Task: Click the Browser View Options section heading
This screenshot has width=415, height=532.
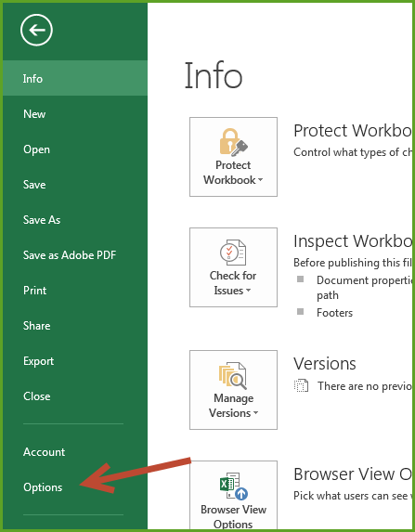Action: pos(353,474)
